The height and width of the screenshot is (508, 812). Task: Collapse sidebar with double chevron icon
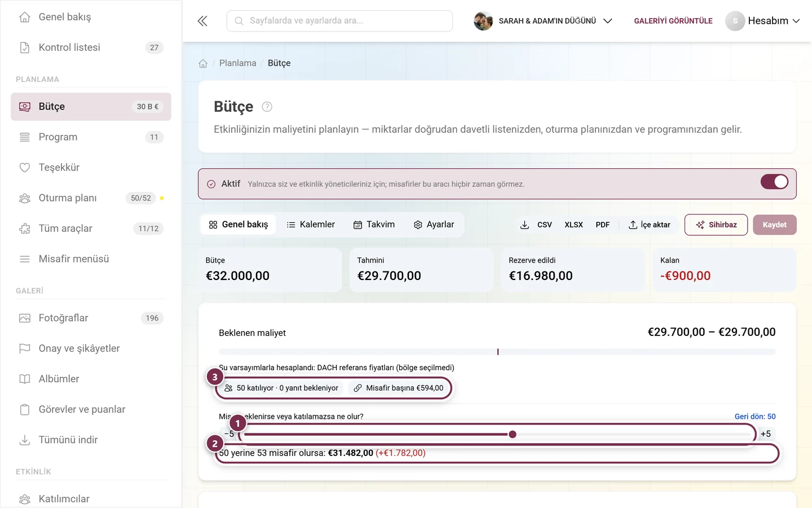pos(202,21)
